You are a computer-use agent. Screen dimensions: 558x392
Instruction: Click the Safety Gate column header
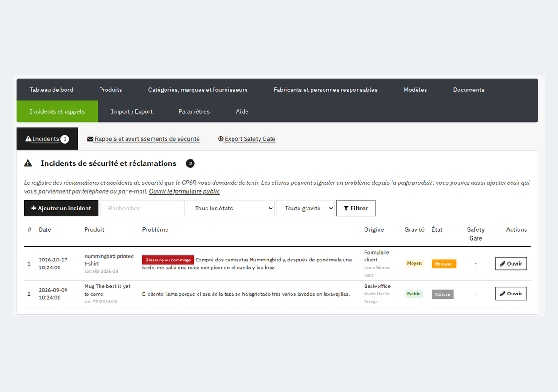coord(476,234)
